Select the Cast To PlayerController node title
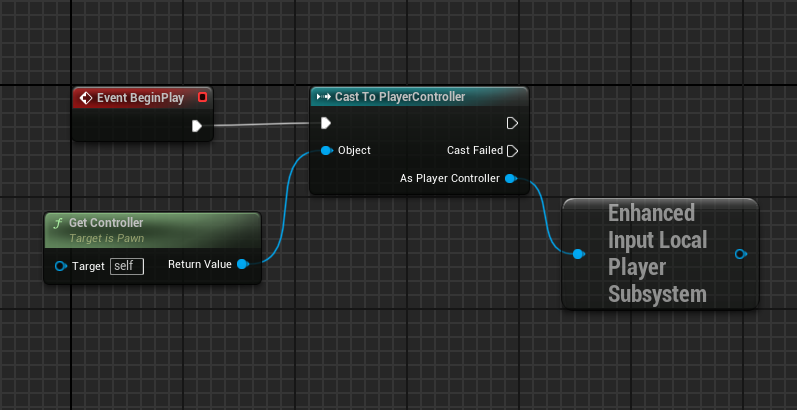 (x=400, y=97)
